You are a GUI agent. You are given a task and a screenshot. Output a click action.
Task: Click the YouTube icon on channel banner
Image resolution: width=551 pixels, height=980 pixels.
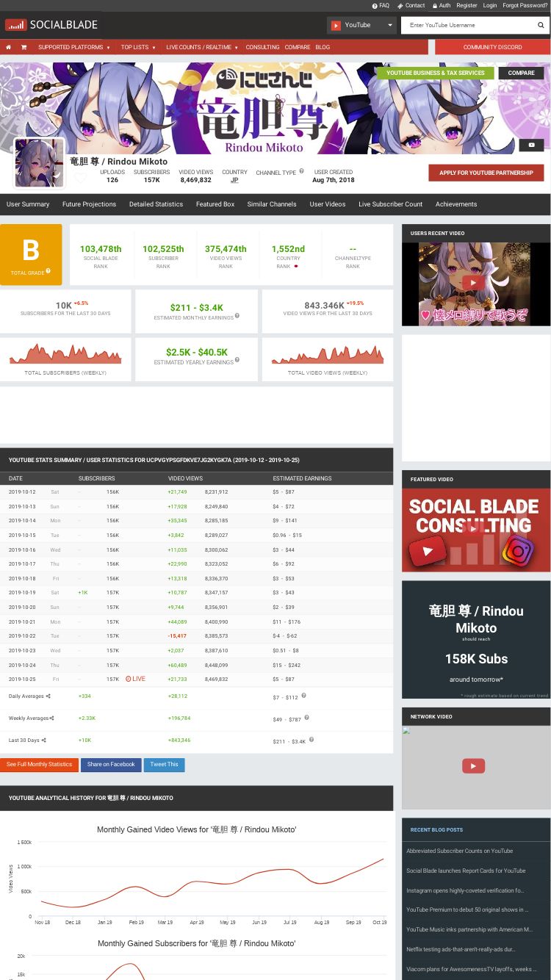click(531, 145)
